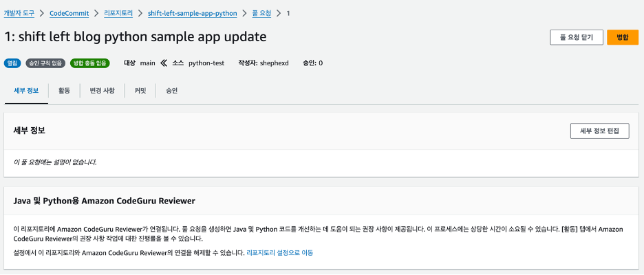Open the 리포지토리 breadcrumb link
Viewport: 644px width, 275px height.
click(x=118, y=13)
